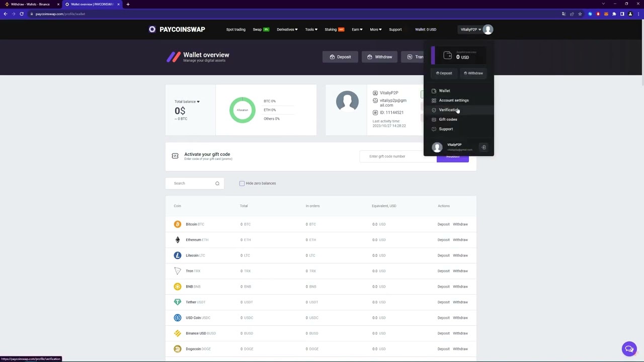
Task: Click the Ethereum coin icon
Action: [178, 240]
